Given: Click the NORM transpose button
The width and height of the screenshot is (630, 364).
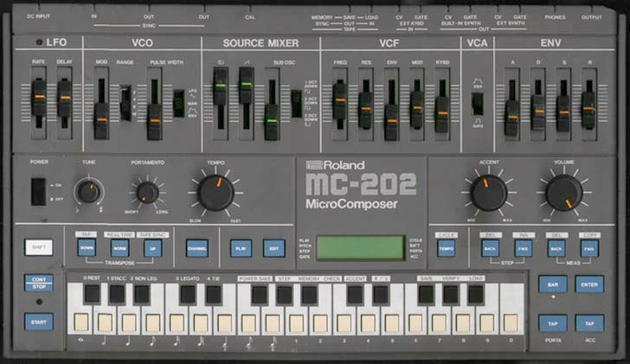Looking at the screenshot, I should 119,248.
